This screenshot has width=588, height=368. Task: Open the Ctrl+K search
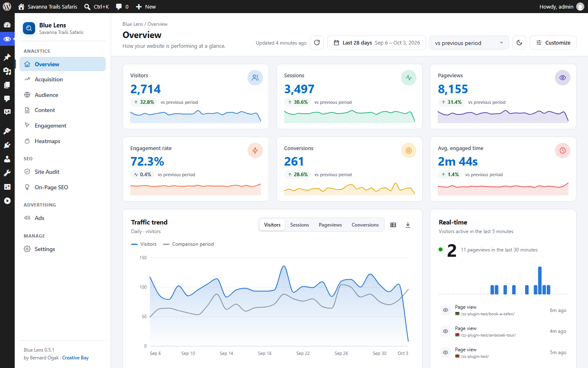click(97, 7)
